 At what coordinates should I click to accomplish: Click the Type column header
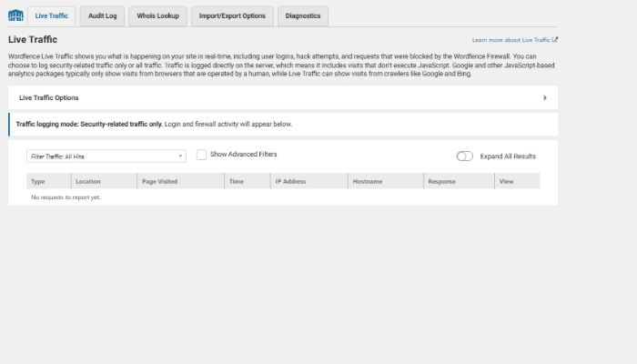(x=49, y=181)
